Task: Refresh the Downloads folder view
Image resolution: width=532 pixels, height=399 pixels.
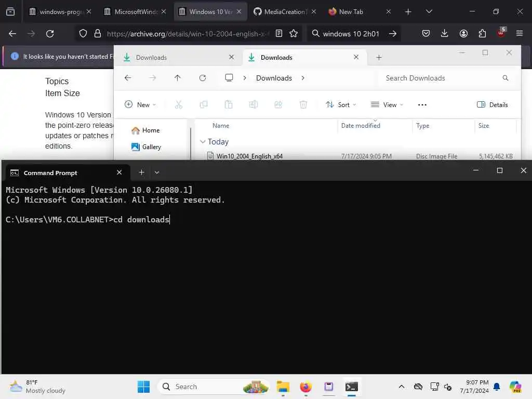Action: [203, 78]
